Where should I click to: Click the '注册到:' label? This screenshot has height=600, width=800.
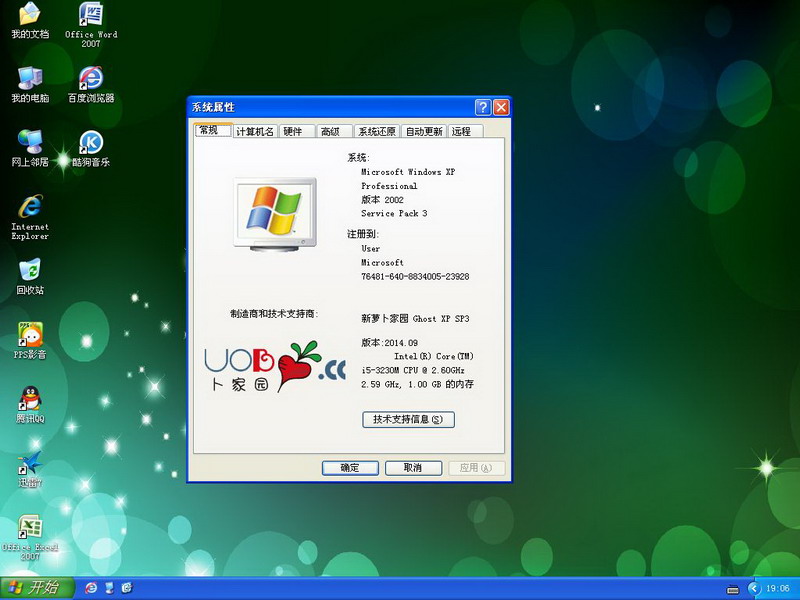pyautogui.click(x=363, y=234)
